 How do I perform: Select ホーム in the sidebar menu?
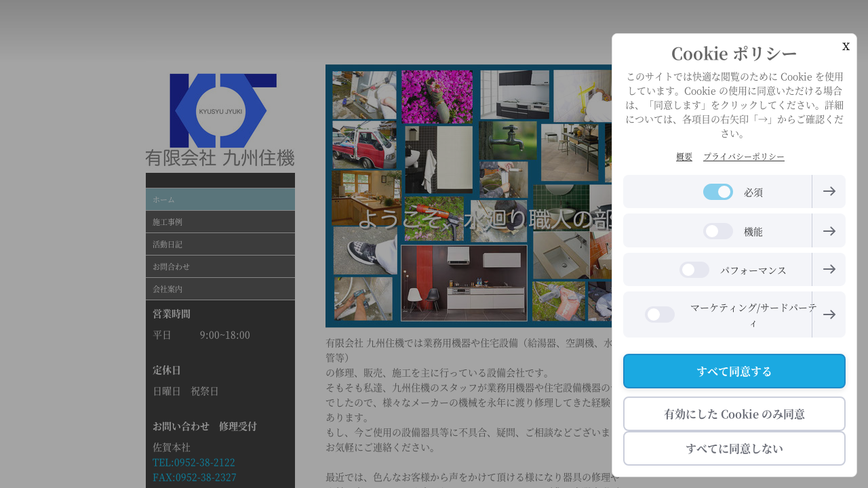click(x=220, y=199)
